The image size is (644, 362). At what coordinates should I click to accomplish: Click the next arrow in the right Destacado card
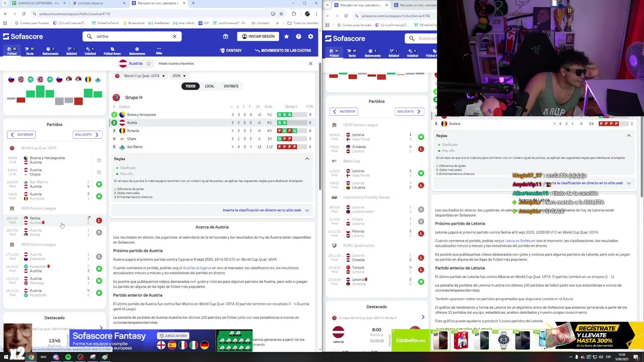coord(423,317)
